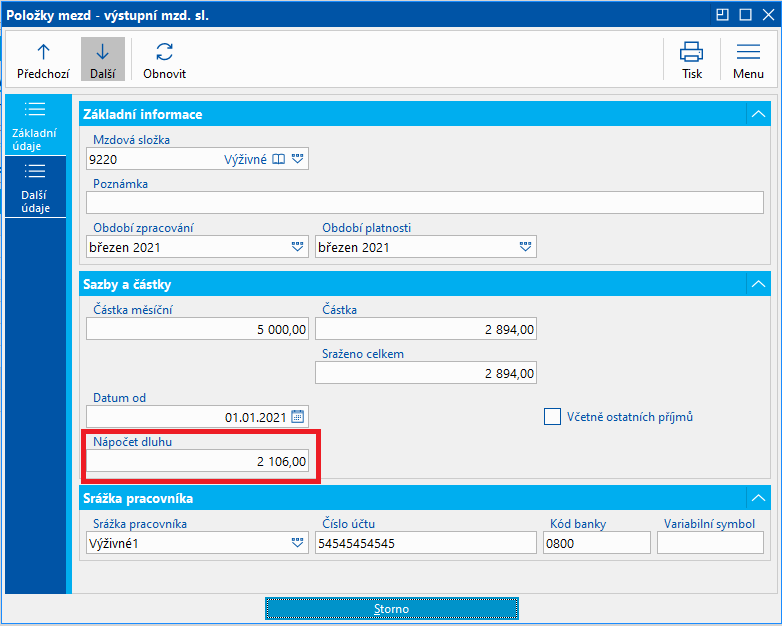Maximize the Položky mezd window
The height and width of the screenshot is (626, 782).
745,15
